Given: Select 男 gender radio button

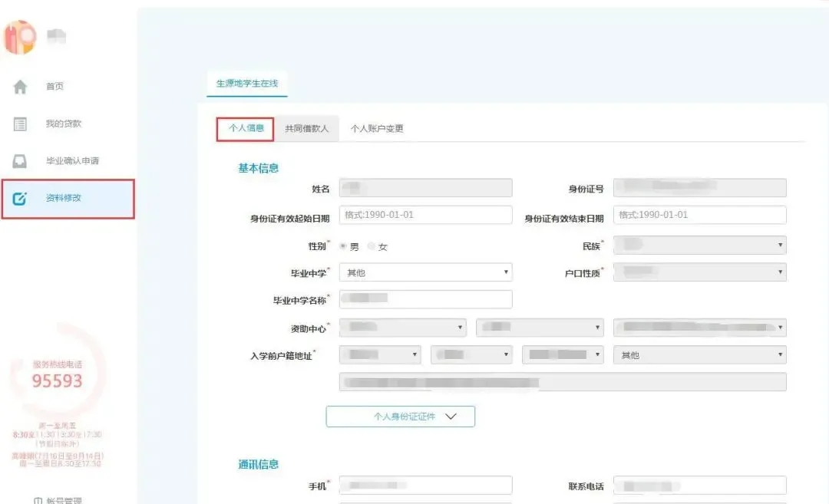Looking at the screenshot, I should pyautogui.click(x=343, y=246).
